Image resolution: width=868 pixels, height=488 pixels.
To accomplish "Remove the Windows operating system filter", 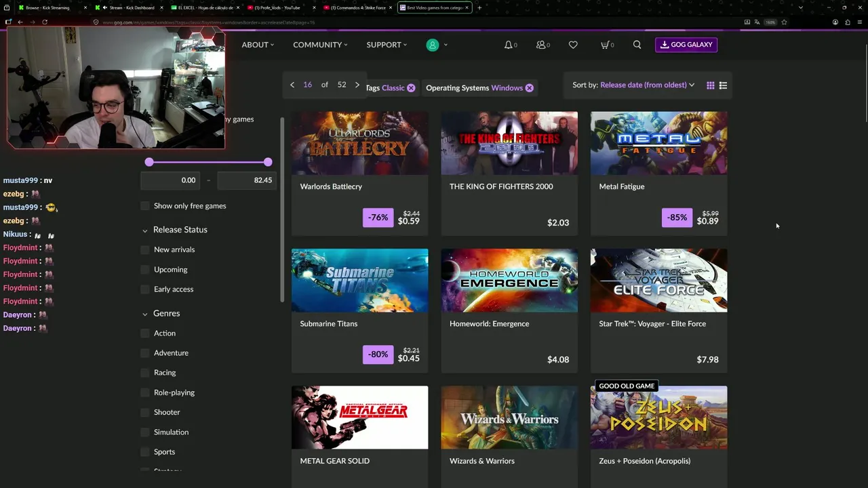I will [x=530, y=88].
